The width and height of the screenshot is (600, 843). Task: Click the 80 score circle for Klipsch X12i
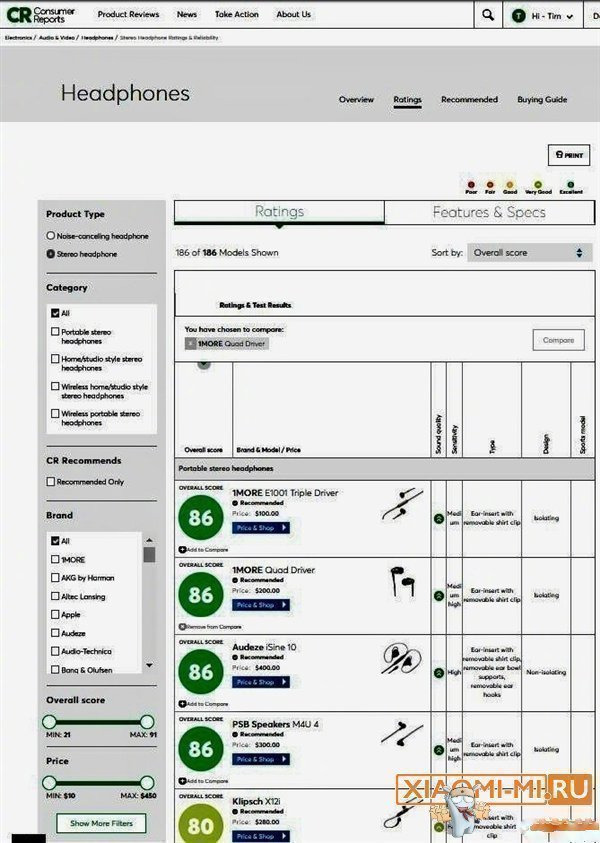(201, 823)
